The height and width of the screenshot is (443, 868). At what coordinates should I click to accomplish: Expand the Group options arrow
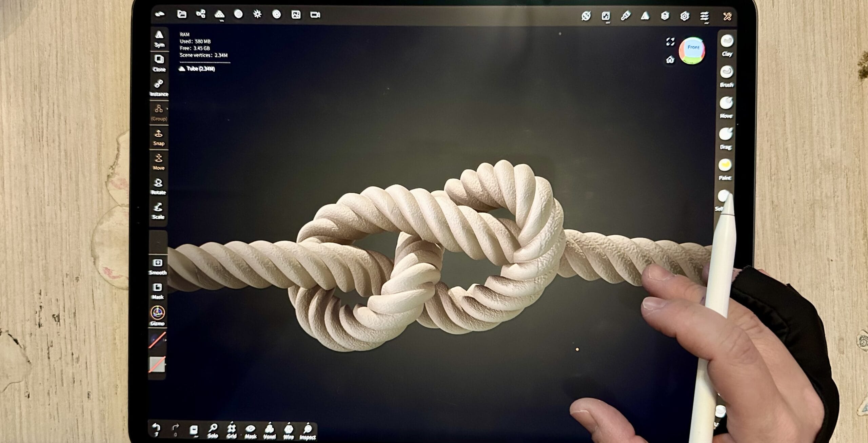[167, 109]
